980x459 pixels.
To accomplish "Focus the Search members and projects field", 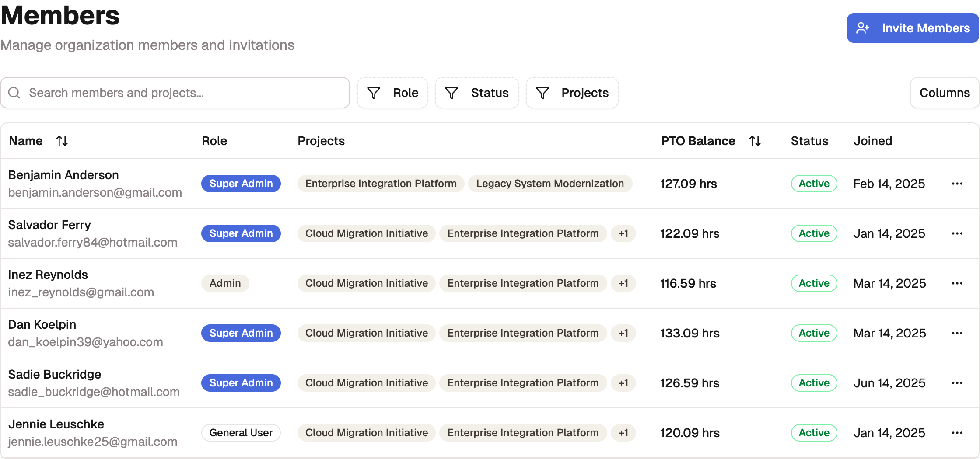I will point(175,93).
